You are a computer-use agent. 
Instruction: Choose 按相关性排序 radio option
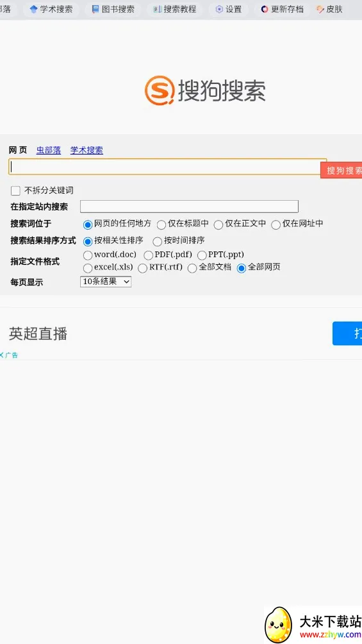click(x=87, y=241)
